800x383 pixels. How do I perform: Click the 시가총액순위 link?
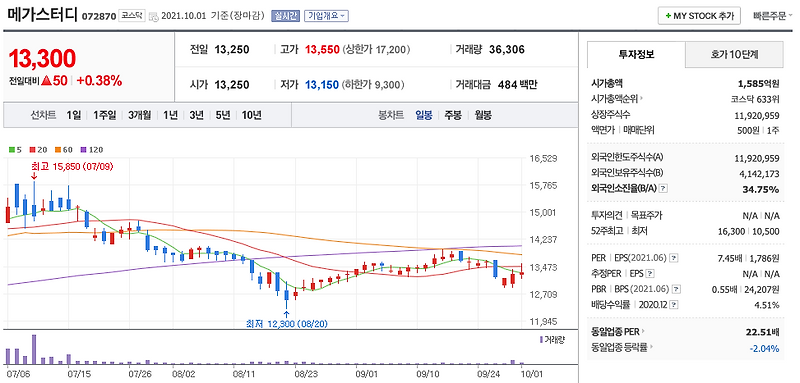click(614, 99)
